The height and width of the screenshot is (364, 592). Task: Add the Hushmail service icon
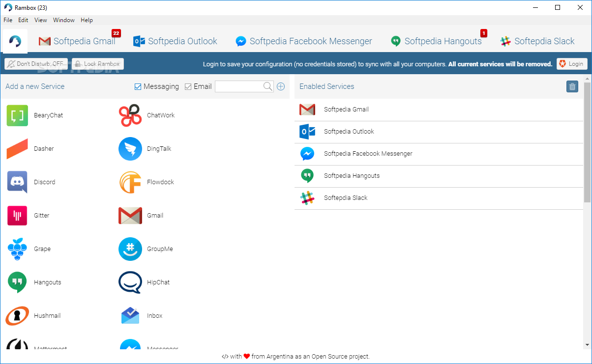click(x=17, y=316)
